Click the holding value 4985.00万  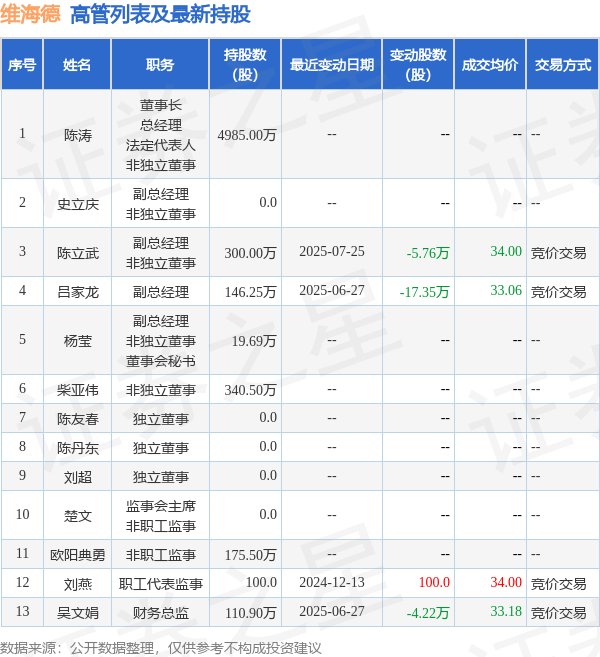[x=247, y=135]
